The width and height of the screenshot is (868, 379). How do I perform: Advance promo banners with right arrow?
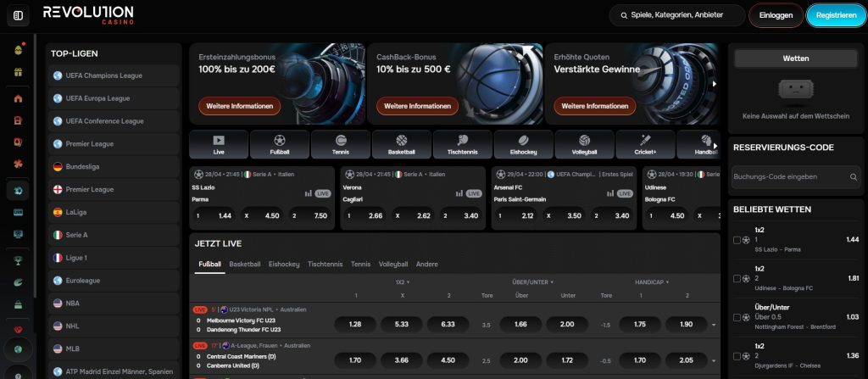click(x=714, y=84)
